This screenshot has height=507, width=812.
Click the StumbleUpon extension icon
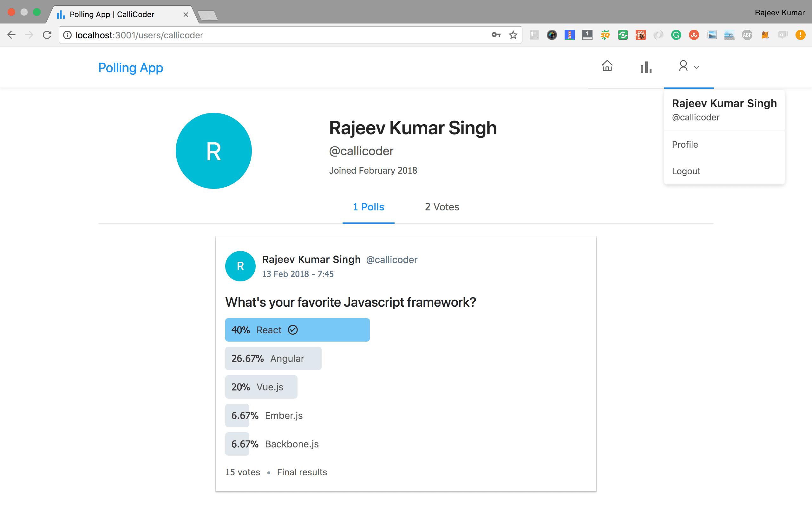point(694,35)
